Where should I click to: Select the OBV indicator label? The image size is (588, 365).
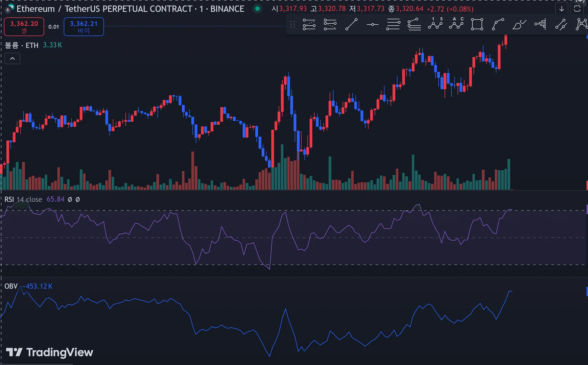11,286
